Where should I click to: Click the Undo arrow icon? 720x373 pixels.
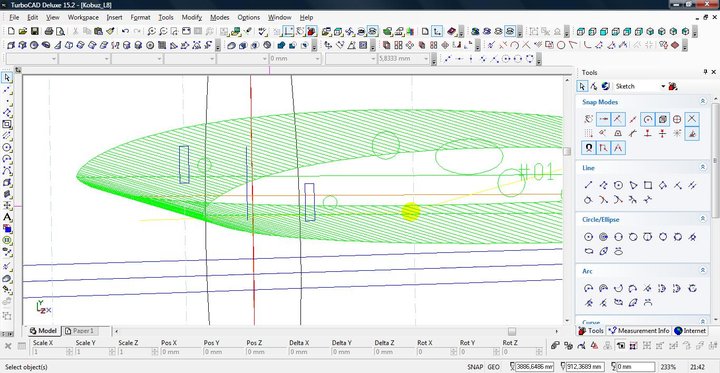125,31
